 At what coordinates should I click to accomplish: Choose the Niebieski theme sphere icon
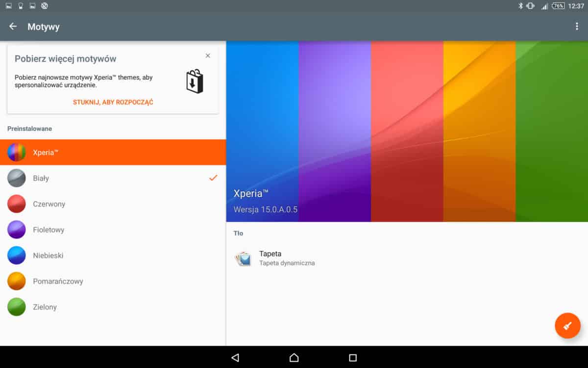(x=17, y=255)
